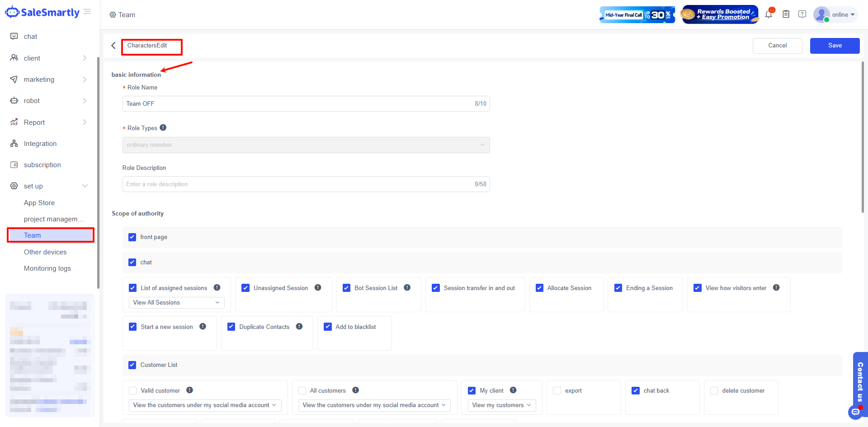This screenshot has width=868, height=427.
Task: Open the View All Sessions dropdown
Action: (x=176, y=303)
